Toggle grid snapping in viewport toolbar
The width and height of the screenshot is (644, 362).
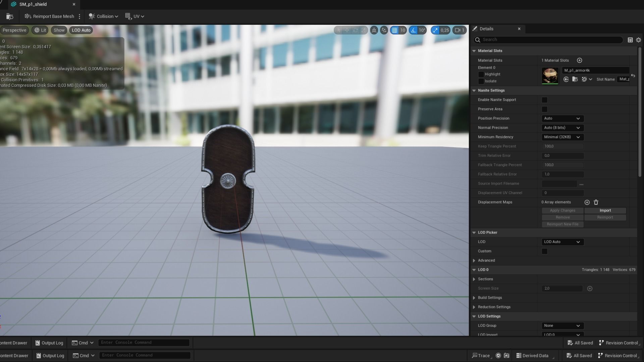[x=395, y=30]
